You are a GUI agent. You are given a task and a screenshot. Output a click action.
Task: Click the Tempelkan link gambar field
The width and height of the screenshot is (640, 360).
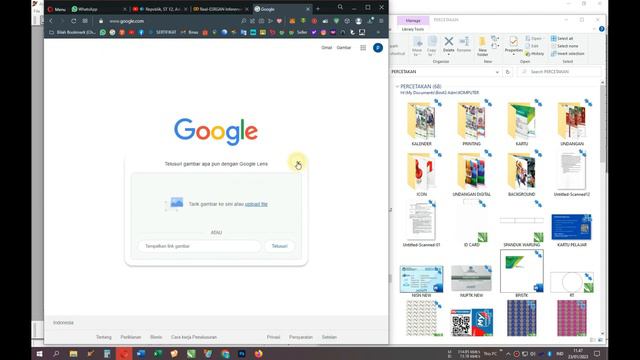click(x=199, y=246)
